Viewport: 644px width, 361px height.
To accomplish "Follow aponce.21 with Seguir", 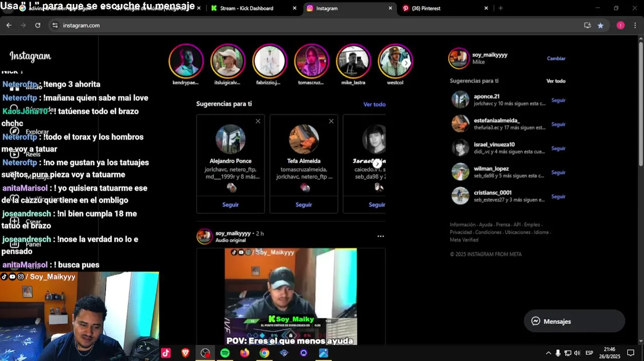I will (x=558, y=100).
